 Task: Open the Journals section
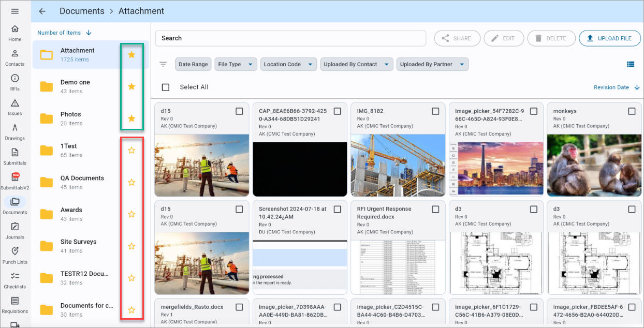(x=15, y=232)
